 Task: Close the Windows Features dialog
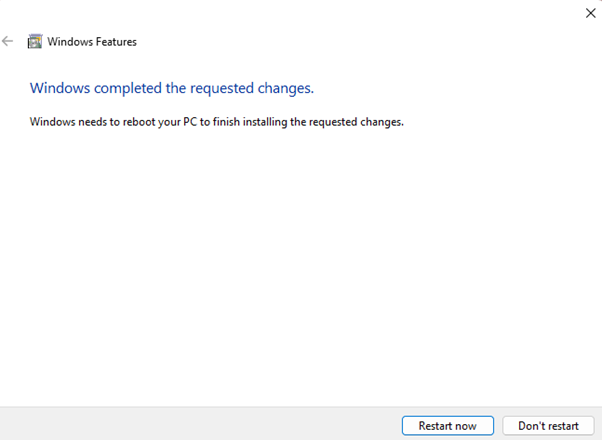[590, 13]
